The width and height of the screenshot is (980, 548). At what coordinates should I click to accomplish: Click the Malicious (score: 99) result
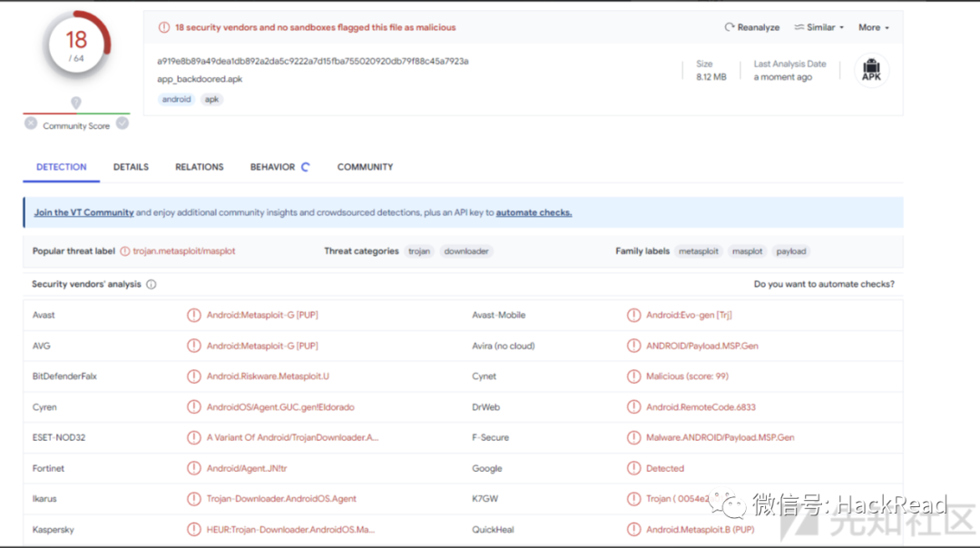click(x=687, y=377)
